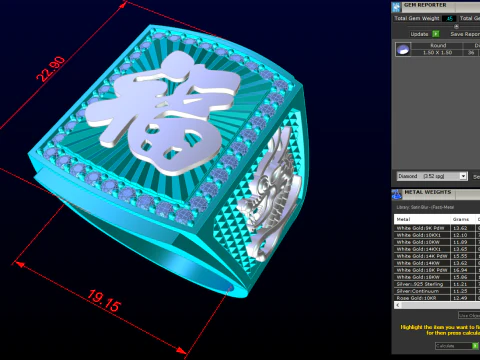This screenshot has width=480, height=360.
Task: Collapse Gem Reporter with the up-arrow circle
Action: (x=457, y=26)
